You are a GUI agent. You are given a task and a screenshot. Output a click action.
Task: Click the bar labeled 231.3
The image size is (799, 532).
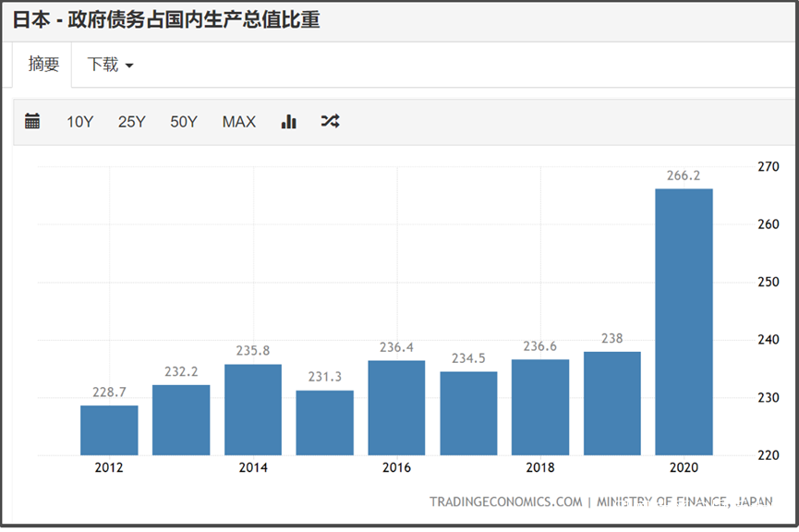coord(324,422)
